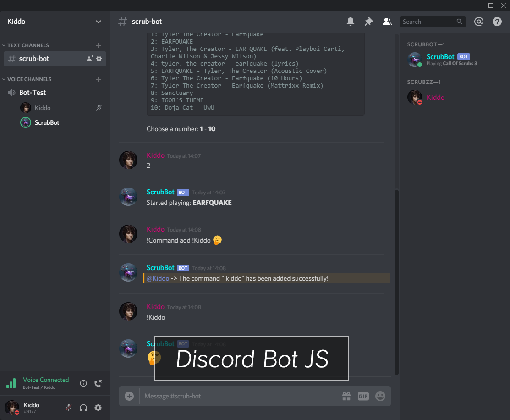Focus the Search input field
This screenshot has height=420, width=510.
[x=433, y=22]
